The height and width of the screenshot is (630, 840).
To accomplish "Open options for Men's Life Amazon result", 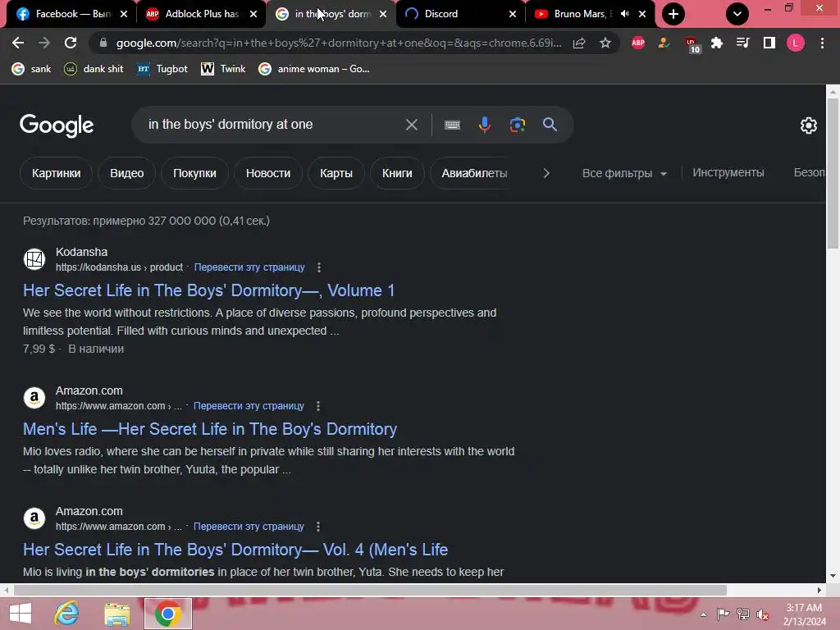I will tap(318, 406).
